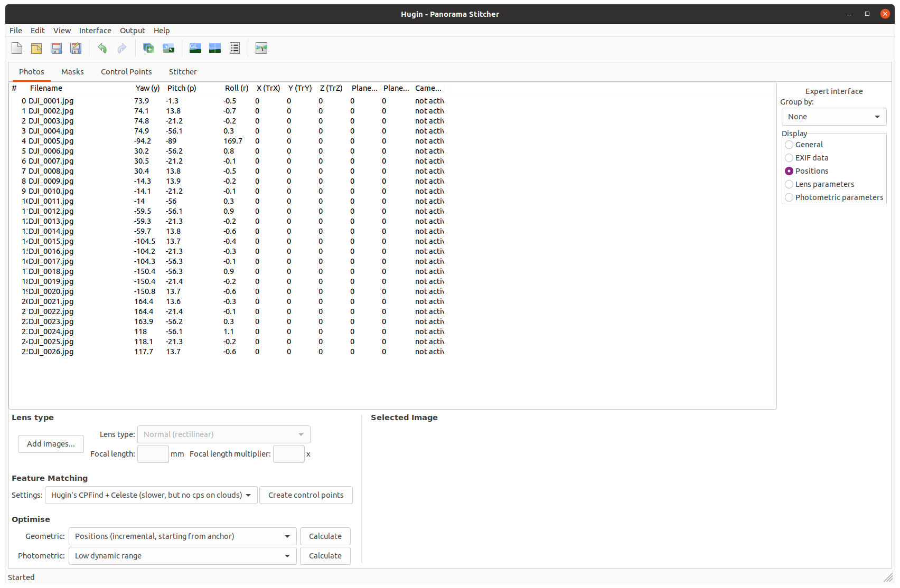The height and width of the screenshot is (588, 900).
Task: Open the Edit menu
Action: [x=37, y=31]
